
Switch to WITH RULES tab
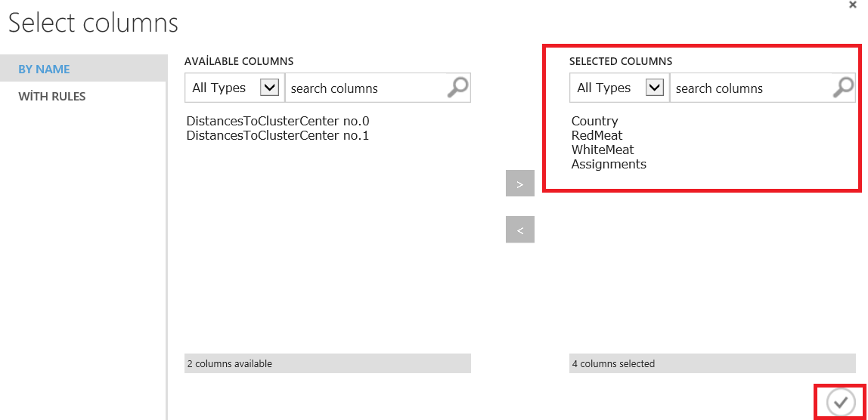coord(51,97)
